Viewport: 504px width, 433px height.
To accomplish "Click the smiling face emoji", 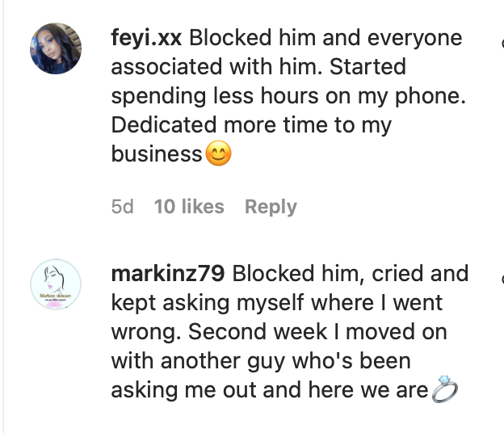I will 218,153.
